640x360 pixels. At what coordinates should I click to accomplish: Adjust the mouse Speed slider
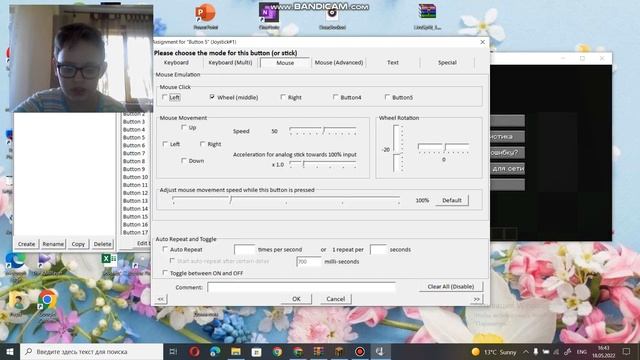[x=323, y=131]
